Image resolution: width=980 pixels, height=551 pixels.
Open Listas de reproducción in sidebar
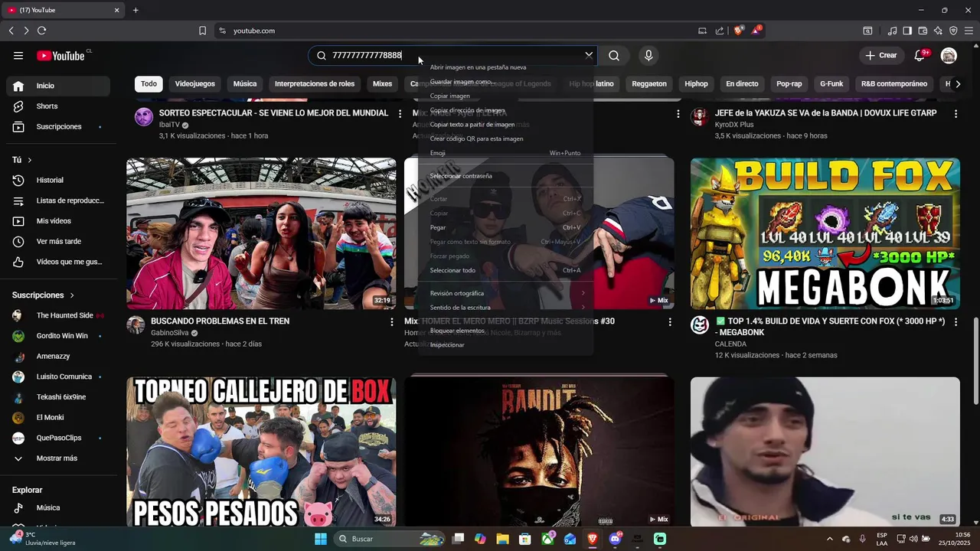tap(58, 201)
